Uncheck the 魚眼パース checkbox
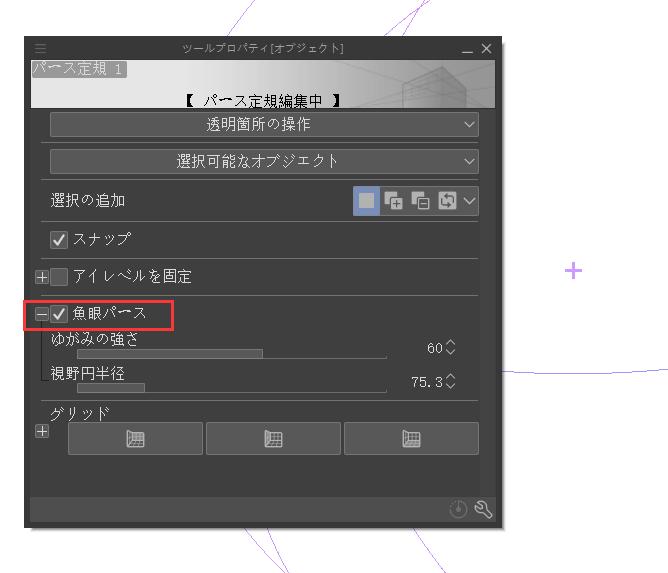Screen dimensions: 668x573 tap(59, 314)
